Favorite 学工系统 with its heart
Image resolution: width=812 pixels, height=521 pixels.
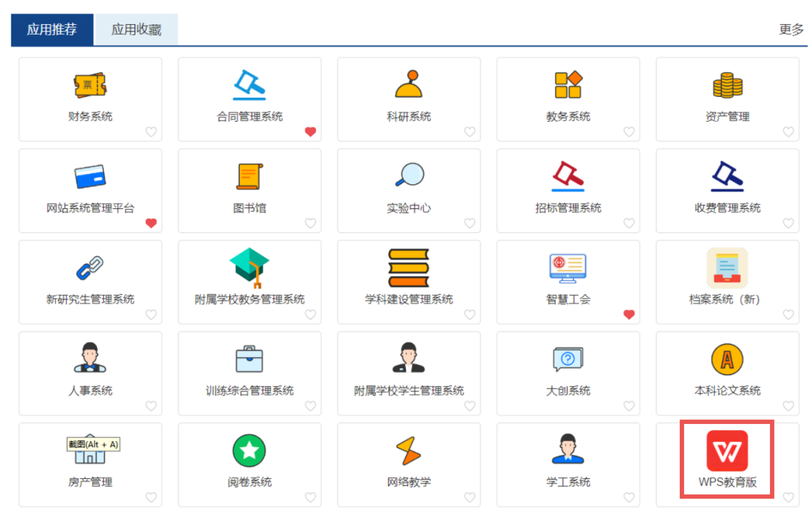pyautogui.click(x=629, y=497)
